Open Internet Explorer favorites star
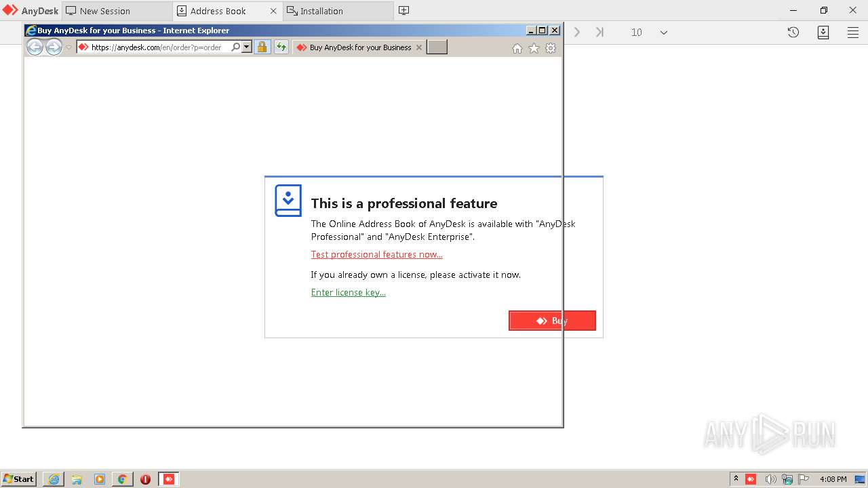Viewport: 868px width, 488px height. pos(534,48)
